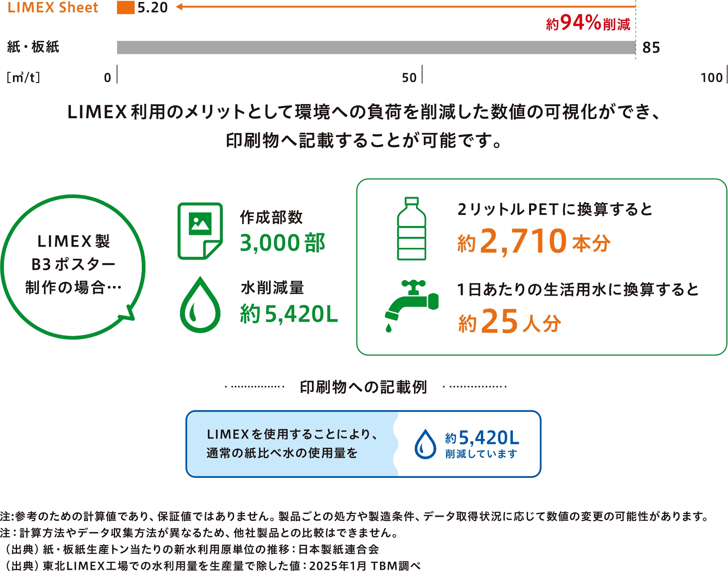Click the orange left arrow head
728x571 pixels.
179,7
